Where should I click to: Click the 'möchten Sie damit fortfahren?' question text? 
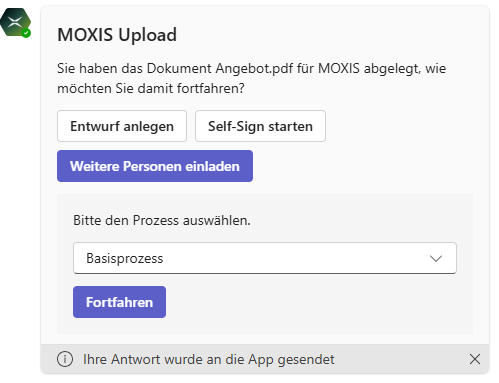(151, 89)
